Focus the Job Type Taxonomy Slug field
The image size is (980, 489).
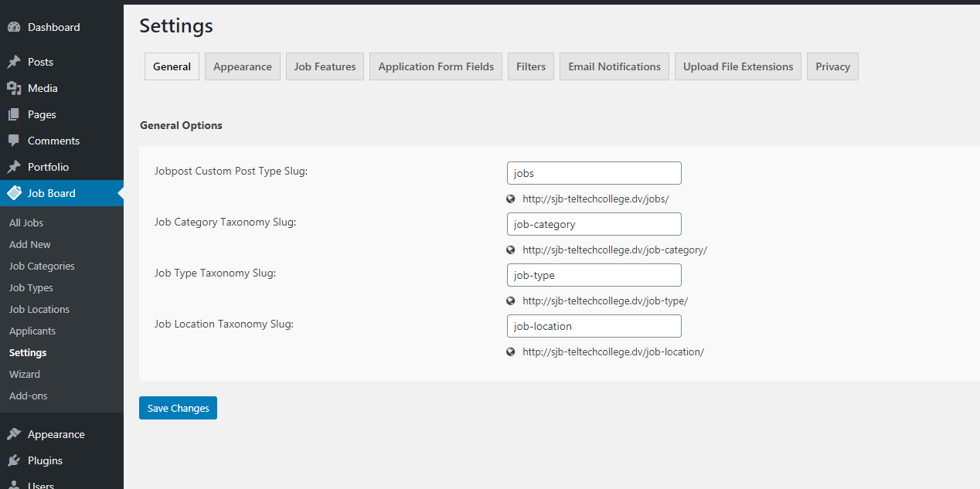pos(594,275)
